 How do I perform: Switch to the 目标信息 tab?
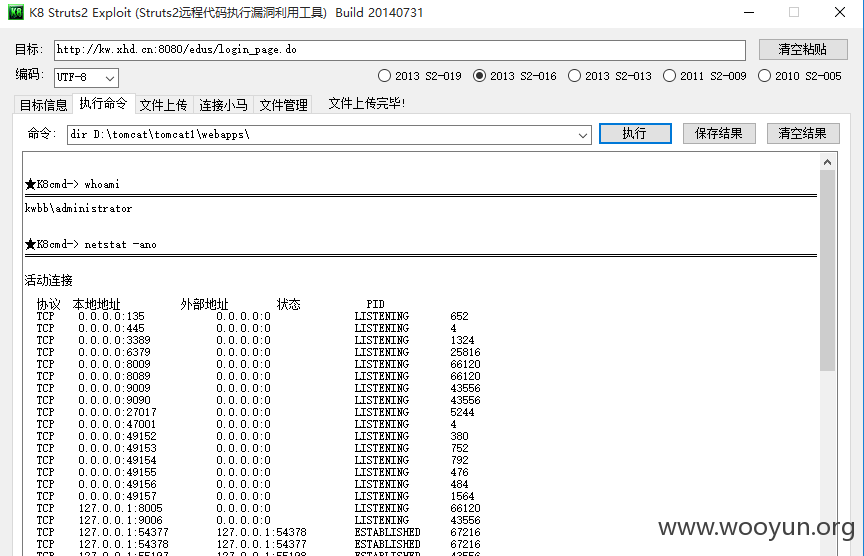(43, 105)
